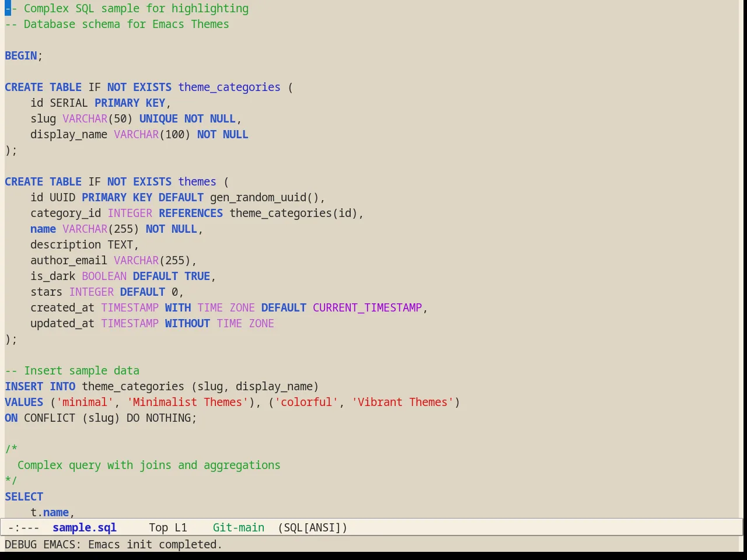Screen dimensions: 747x560
Task: Click the 'Complex query with joins and aggregations' comment
Action: pyautogui.click(x=149, y=465)
